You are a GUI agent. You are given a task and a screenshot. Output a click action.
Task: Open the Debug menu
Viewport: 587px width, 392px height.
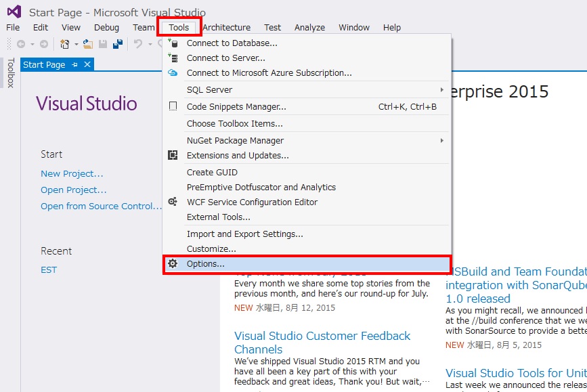(106, 27)
